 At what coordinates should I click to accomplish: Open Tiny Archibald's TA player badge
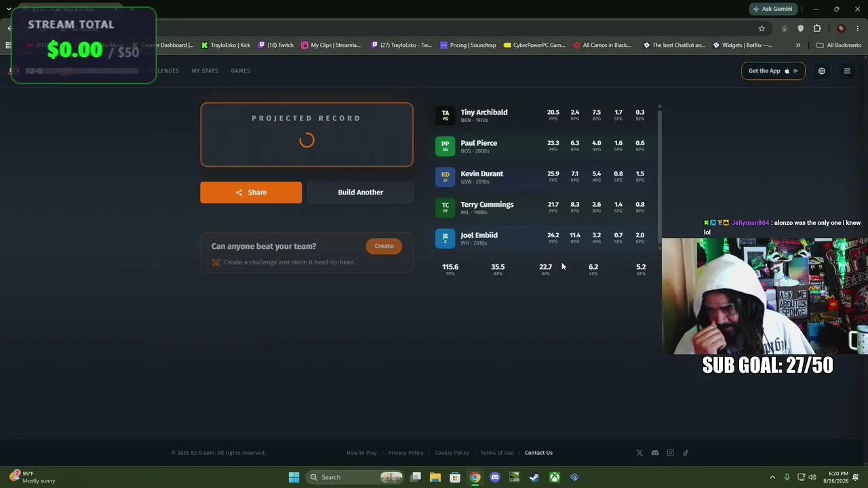(446, 115)
